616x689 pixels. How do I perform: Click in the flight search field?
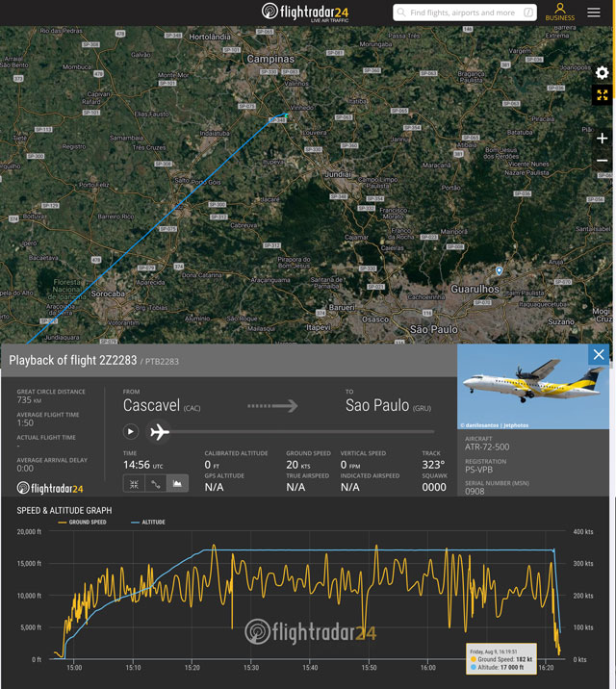point(462,13)
